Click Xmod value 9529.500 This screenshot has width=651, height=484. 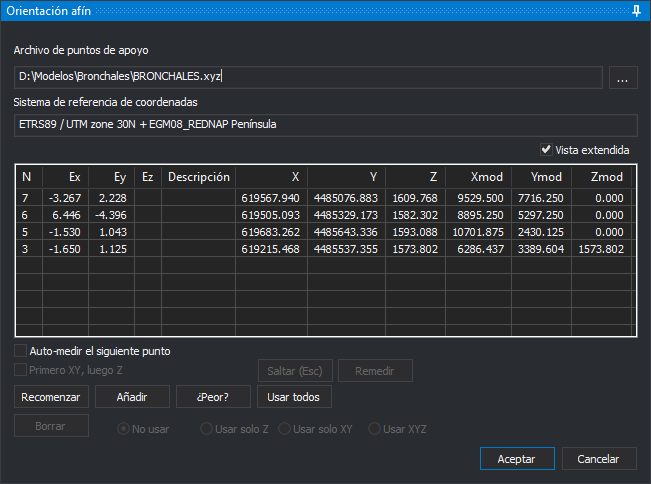(x=478, y=198)
